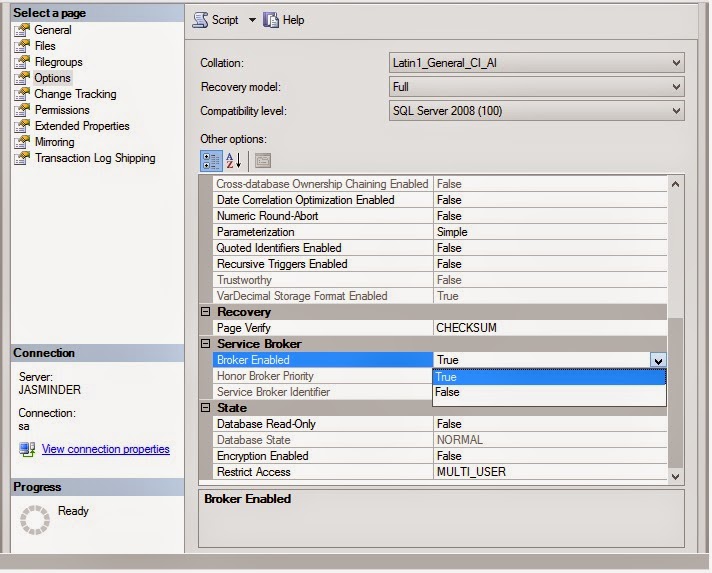Select VarDecimal Storage Format Enabled row
The width and height of the screenshot is (712, 573).
(440, 296)
